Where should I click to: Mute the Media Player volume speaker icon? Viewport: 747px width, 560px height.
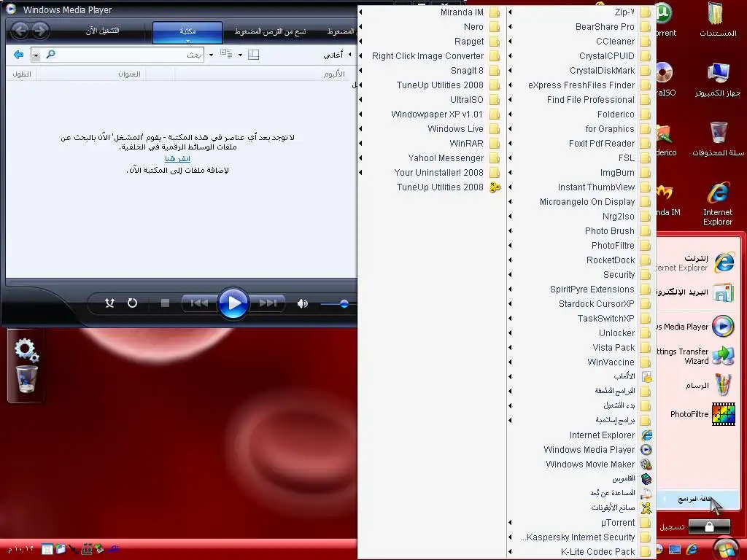coord(303,303)
